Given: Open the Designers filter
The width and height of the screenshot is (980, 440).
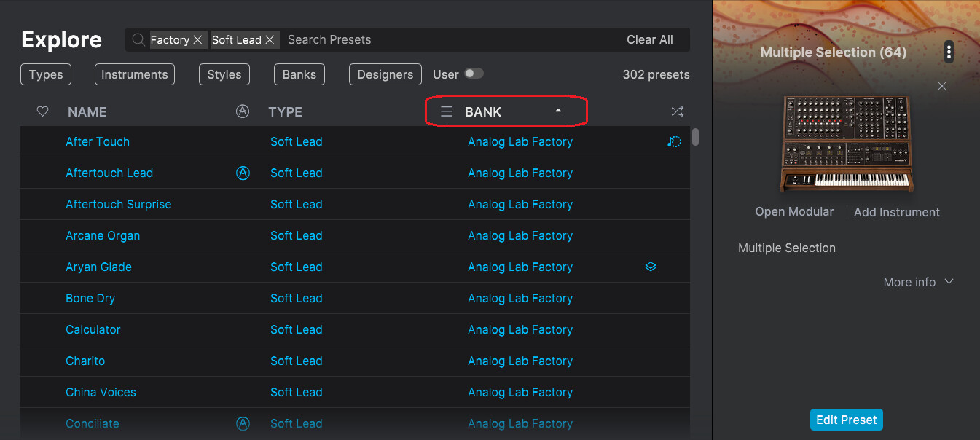Looking at the screenshot, I should [x=385, y=74].
